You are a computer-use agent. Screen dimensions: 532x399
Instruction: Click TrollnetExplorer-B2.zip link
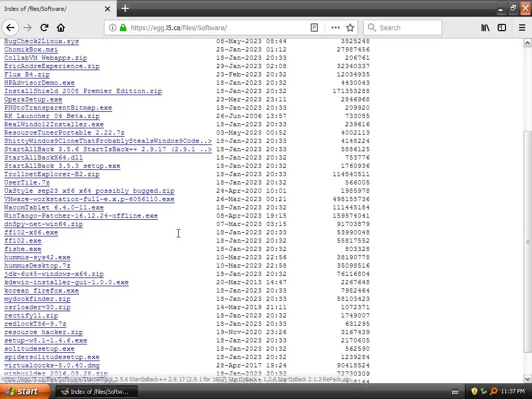pos(52,175)
